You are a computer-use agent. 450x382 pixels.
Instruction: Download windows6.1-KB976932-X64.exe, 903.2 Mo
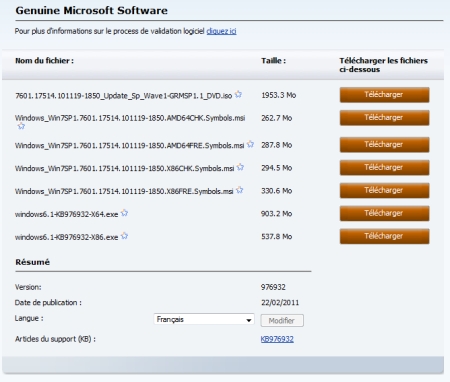[384, 214]
